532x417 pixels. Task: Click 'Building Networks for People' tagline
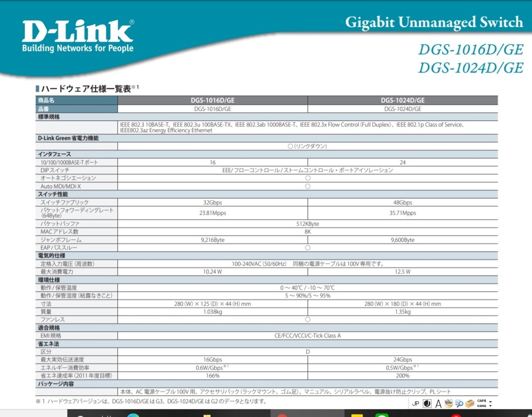point(78,48)
